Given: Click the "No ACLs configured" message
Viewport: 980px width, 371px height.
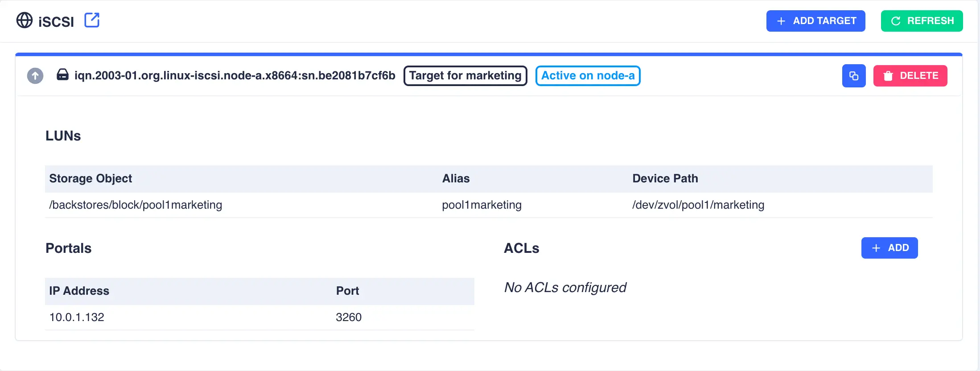Looking at the screenshot, I should pos(565,287).
